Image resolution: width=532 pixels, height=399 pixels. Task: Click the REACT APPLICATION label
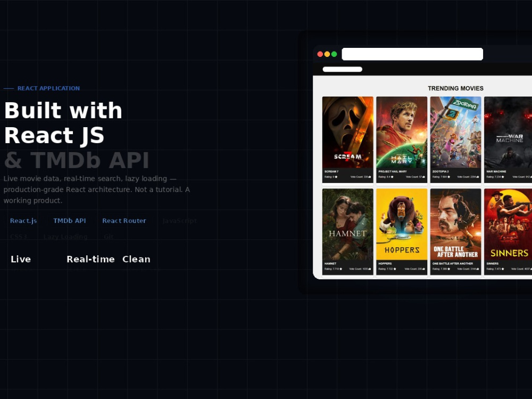click(48, 88)
